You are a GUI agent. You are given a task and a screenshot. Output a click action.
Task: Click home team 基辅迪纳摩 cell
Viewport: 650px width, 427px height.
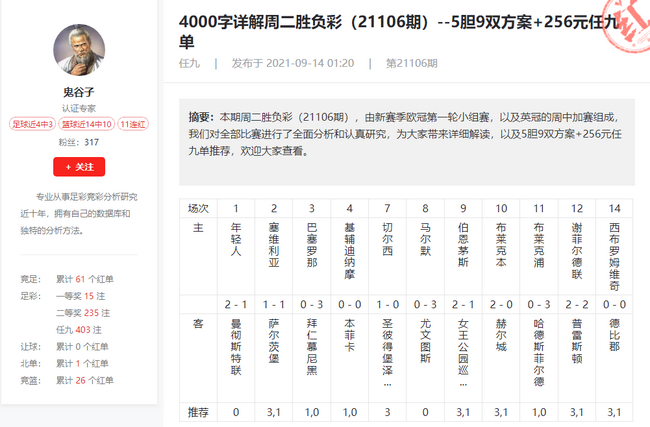[x=349, y=257]
